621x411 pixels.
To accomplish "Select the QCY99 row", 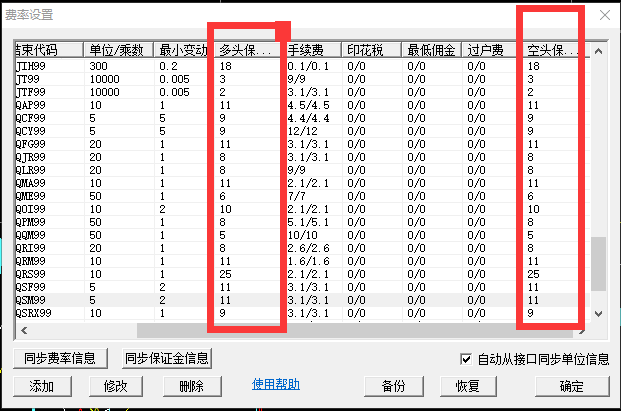I will (303, 131).
